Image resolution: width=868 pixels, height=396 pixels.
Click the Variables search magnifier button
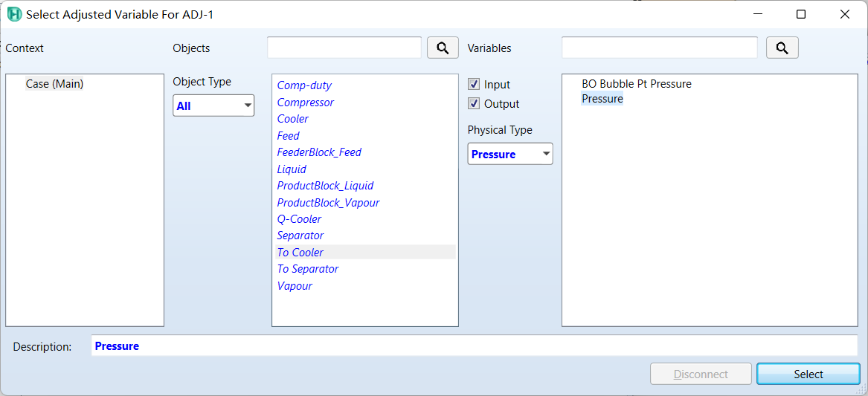782,48
